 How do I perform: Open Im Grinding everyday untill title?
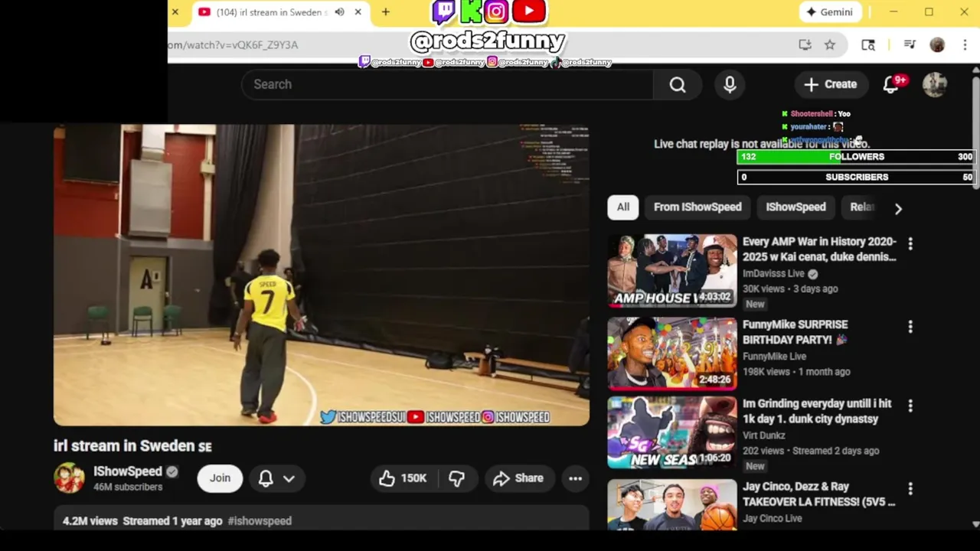pyautogui.click(x=817, y=412)
